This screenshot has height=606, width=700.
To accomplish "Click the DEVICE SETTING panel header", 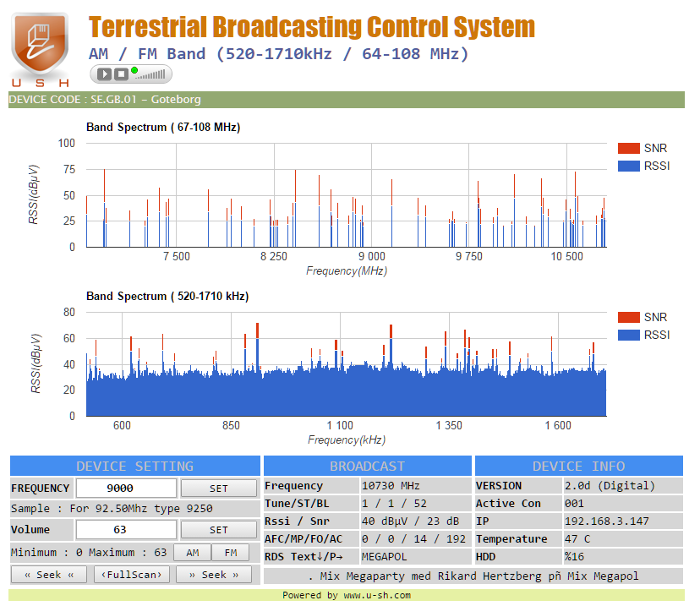I will point(134,466).
